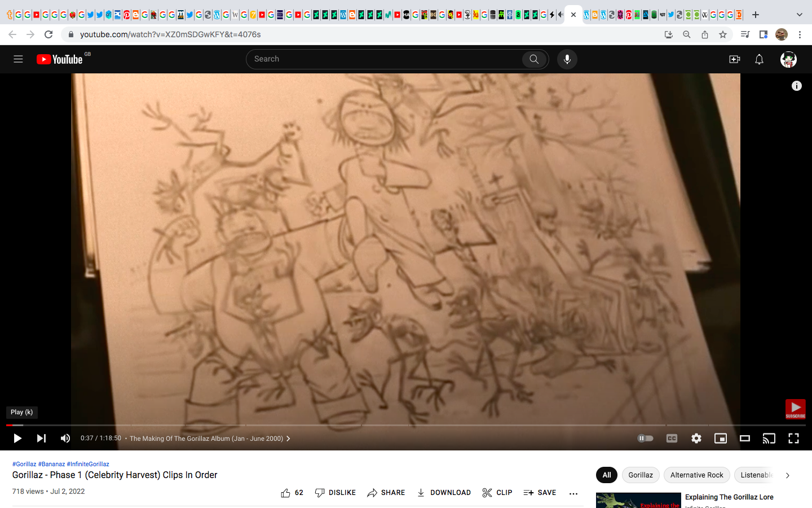Open the #InfiniteGorillaz hashtag link
812x508 pixels.
point(88,464)
